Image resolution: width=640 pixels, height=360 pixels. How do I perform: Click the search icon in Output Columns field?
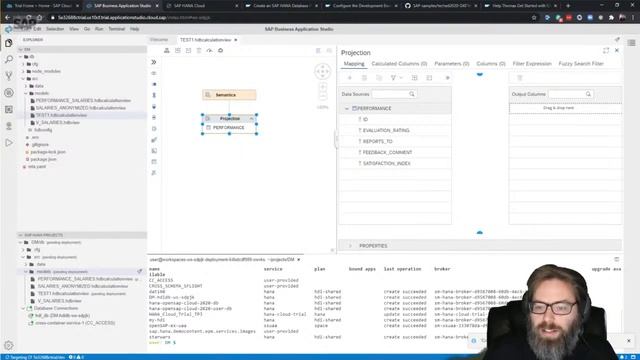[588, 94]
